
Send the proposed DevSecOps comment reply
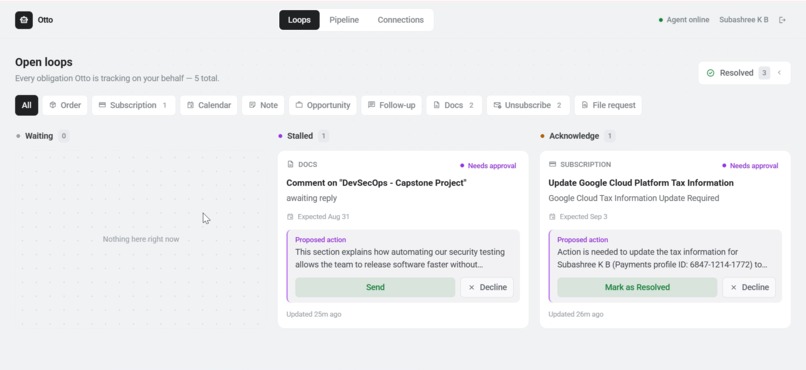(375, 287)
